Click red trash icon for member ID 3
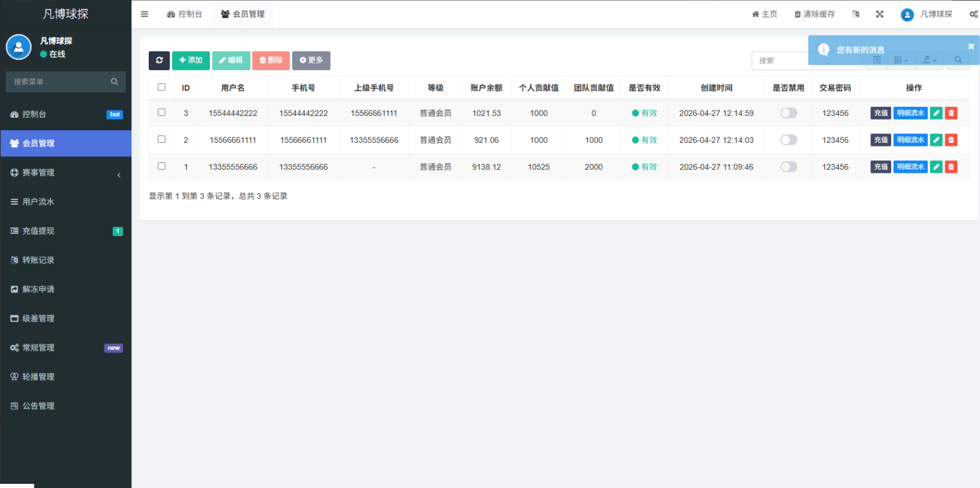The height and width of the screenshot is (488, 980). coord(951,113)
